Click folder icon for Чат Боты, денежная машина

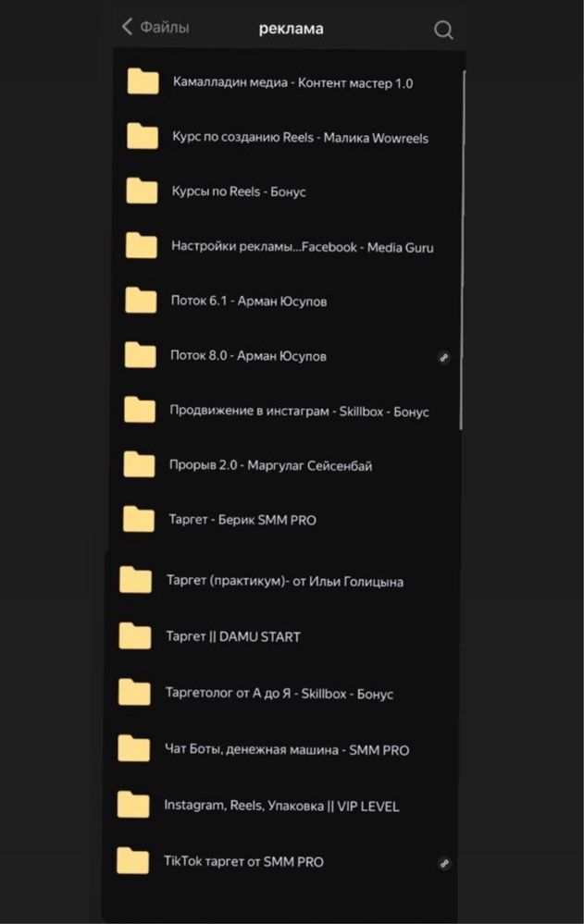[134, 748]
